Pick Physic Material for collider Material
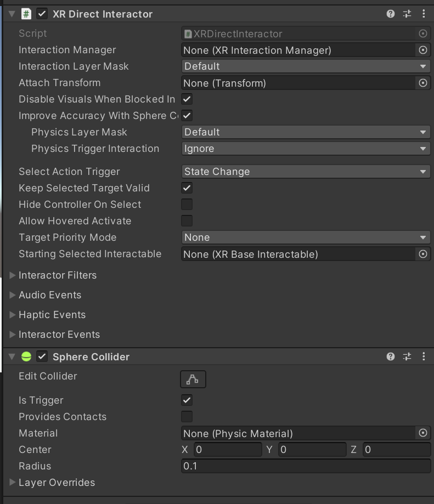434x504 pixels. click(423, 433)
